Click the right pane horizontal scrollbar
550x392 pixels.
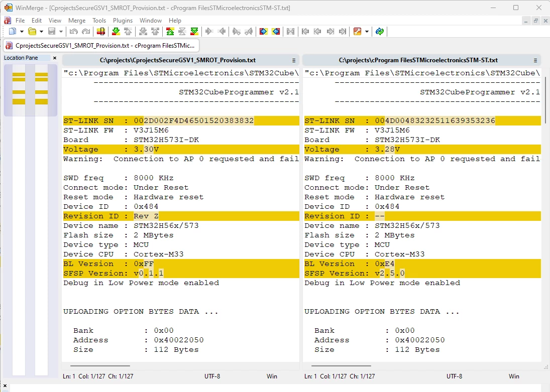coord(341,366)
